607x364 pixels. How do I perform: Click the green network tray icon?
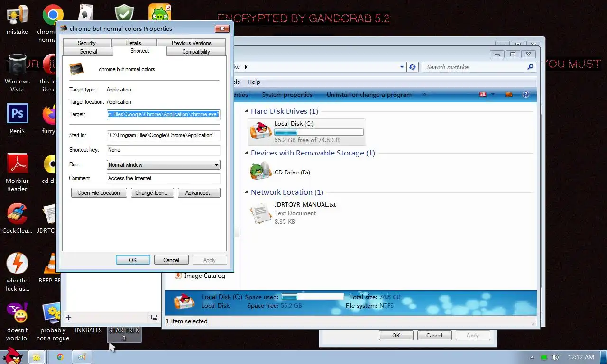click(x=544, y=357)
